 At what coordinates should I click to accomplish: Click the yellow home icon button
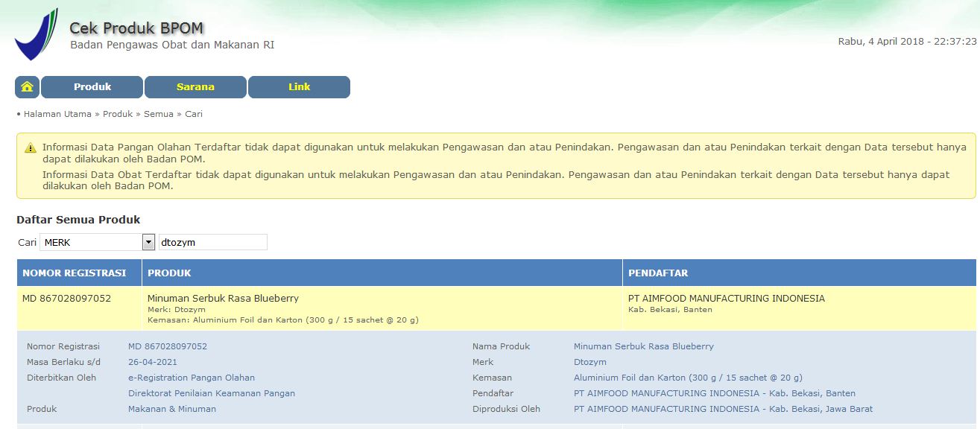pyautogui.click(x=27, y=87)
